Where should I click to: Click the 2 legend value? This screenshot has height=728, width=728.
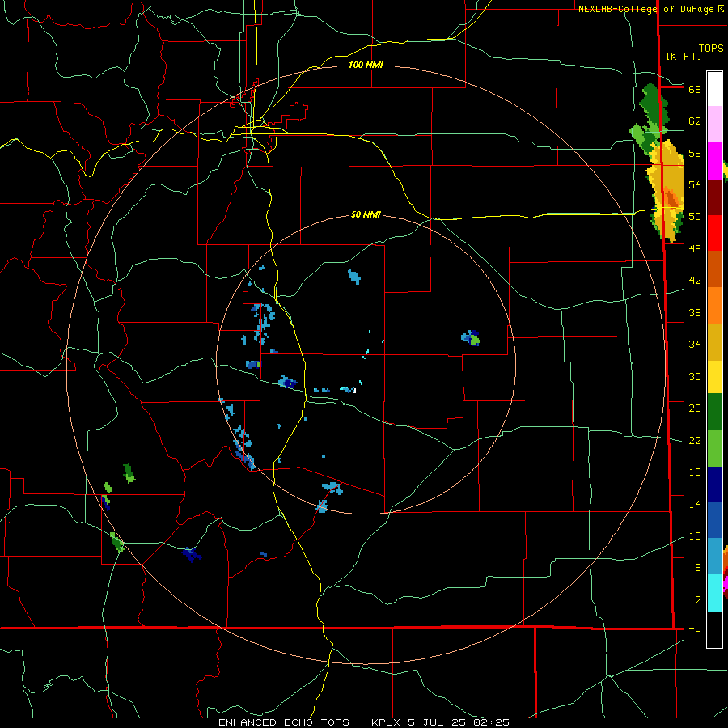click(697, 600)
